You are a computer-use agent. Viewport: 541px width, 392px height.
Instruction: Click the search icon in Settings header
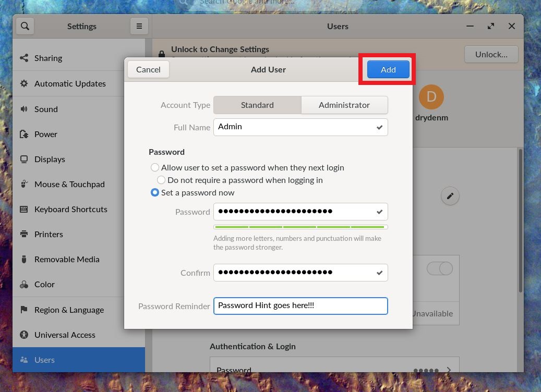25,26
